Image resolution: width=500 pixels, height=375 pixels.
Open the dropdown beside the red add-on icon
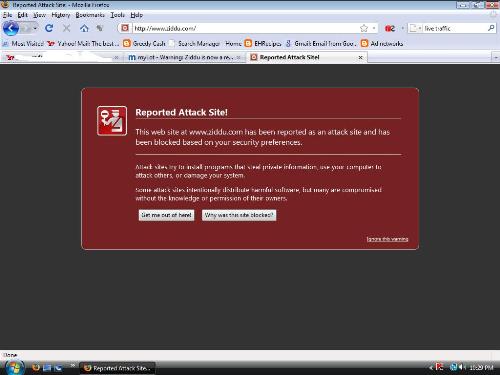tap(402, 28)
